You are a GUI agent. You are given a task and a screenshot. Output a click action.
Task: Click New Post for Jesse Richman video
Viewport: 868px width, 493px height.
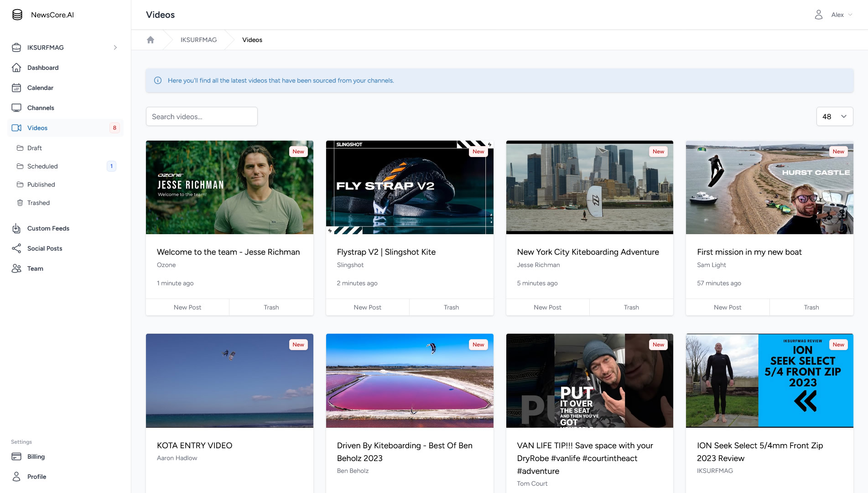tap(187, 307)
